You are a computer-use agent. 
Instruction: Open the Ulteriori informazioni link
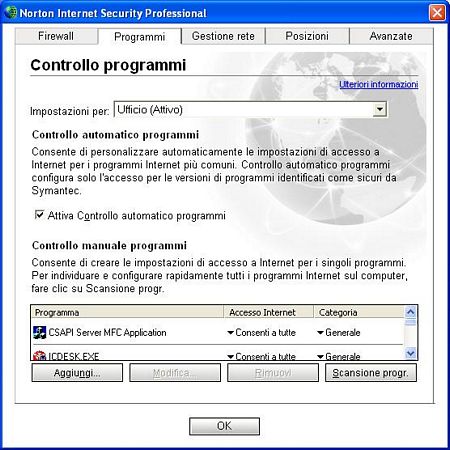[x=379, y=84]
